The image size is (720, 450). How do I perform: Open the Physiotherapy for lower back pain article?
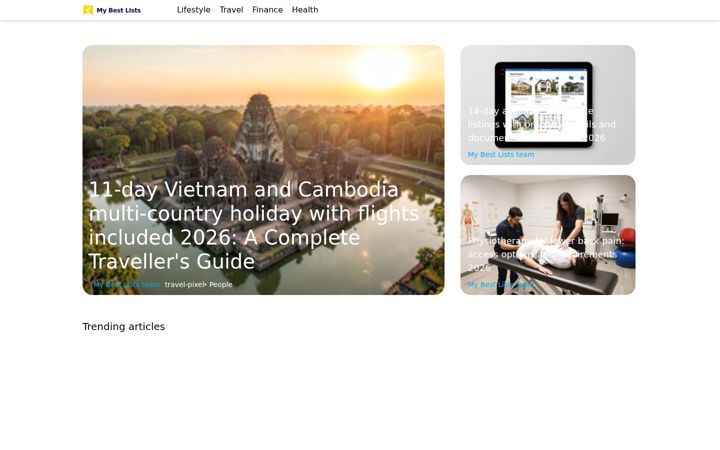pyautogui.click(x=546, y=254)
